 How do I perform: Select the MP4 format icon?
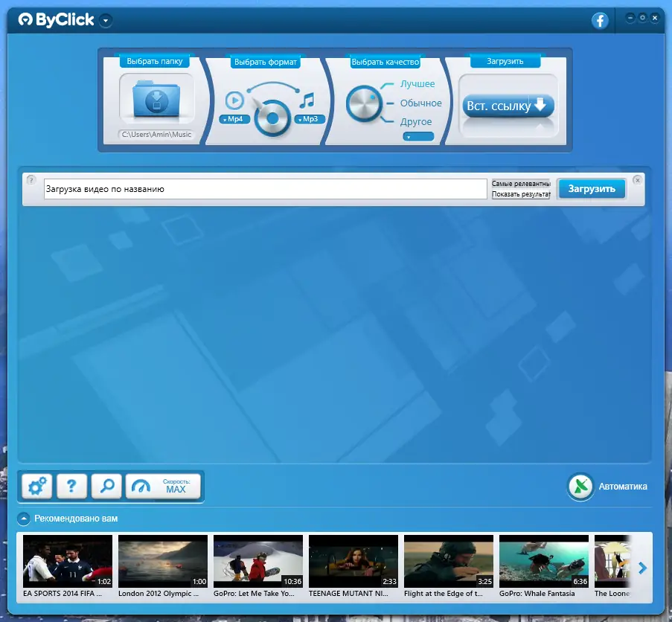click(x=234, y=118)
